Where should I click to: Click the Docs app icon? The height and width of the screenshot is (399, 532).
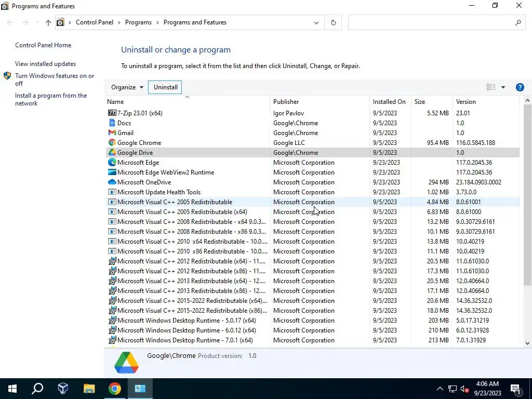coord(112,123)
